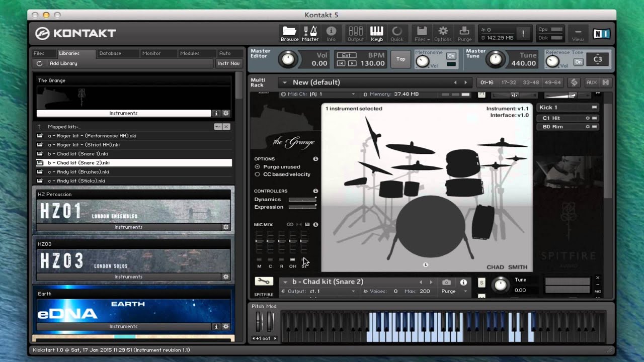644x362 pixels.
Task: Change the Reference Tone note C3
Action: pos(598,59)
